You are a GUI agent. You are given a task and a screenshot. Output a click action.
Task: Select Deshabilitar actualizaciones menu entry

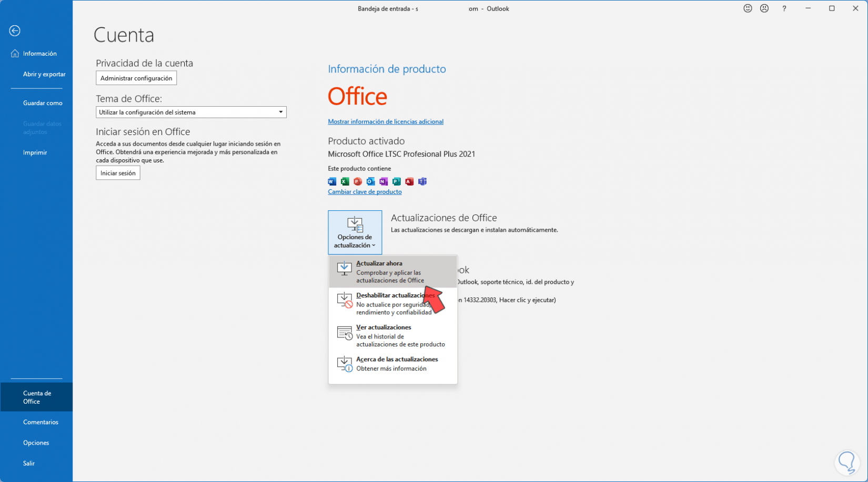[x=393, y=304]
